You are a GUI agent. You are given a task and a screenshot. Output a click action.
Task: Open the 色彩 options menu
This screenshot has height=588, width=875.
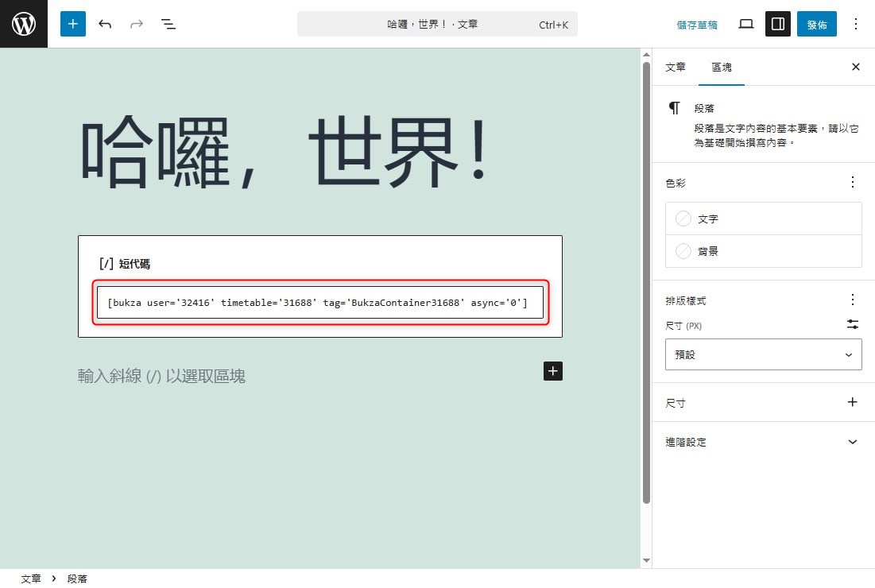(853, 182)
